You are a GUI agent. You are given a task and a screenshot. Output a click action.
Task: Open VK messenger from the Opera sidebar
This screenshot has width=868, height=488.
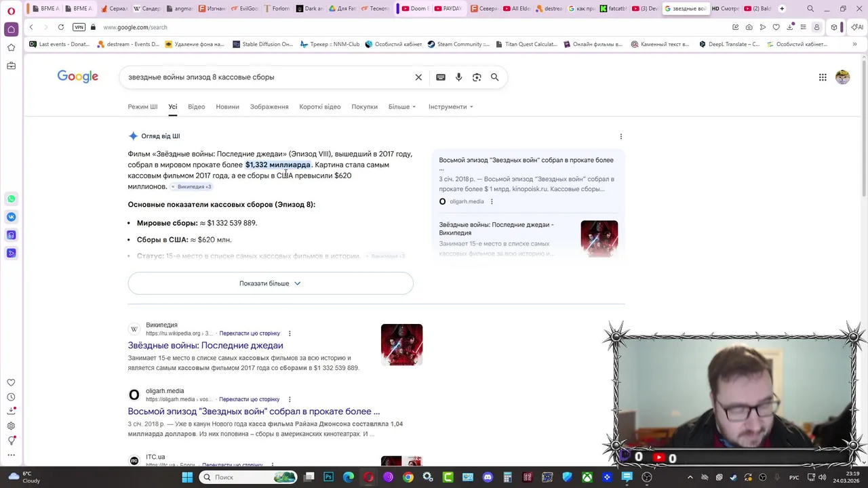[x=11, y=217]
